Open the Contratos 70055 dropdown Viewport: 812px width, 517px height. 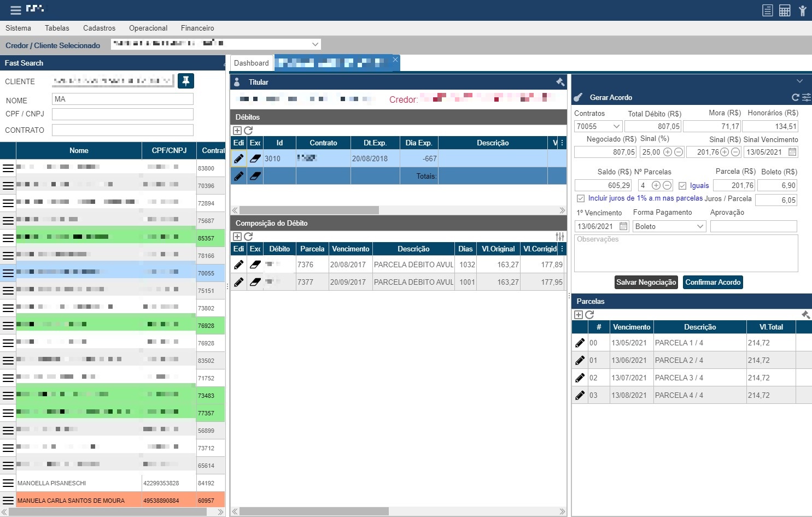(616, 126)
